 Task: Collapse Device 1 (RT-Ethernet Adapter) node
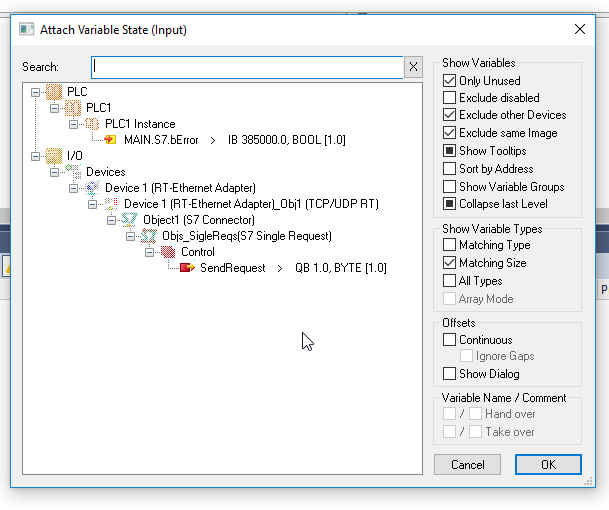(x=73, y=188)
